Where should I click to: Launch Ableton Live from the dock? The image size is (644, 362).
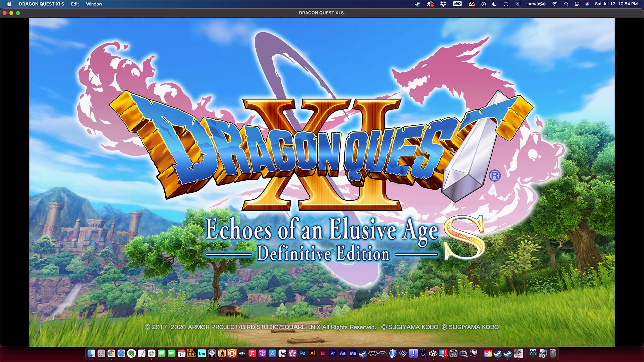(x=202, y=353)
